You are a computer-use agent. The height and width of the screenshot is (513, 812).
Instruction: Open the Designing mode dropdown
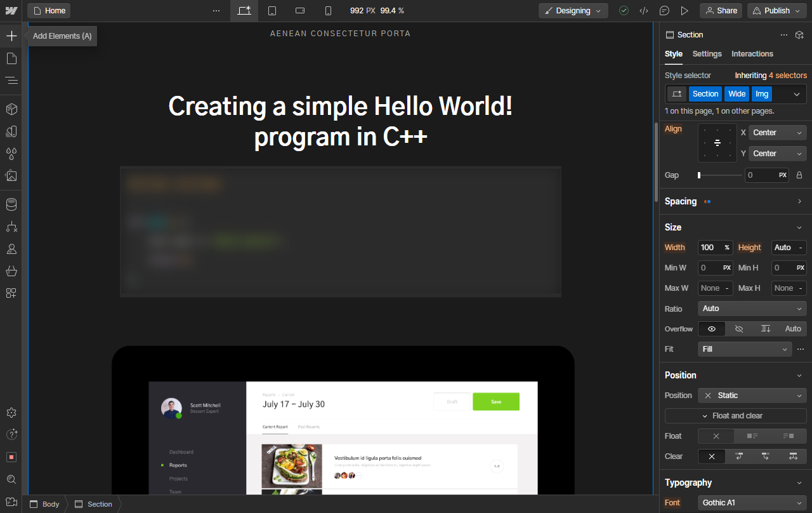point(573,11)
